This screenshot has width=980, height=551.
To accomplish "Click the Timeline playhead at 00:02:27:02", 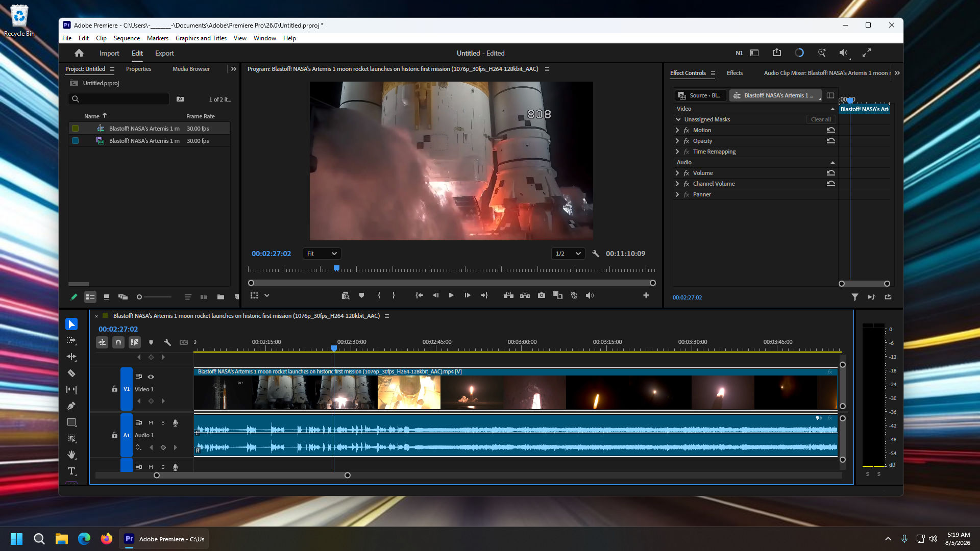I will point(334,348).
